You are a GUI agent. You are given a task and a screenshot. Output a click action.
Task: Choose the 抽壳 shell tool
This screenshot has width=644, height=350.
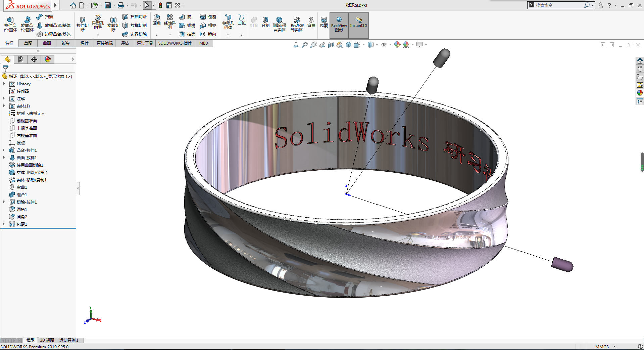(187, 34)
